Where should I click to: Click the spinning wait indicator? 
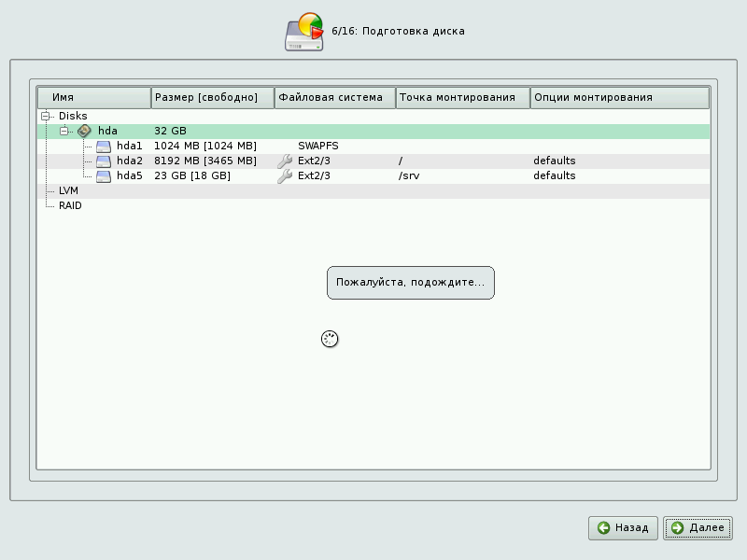pos(329,339)
